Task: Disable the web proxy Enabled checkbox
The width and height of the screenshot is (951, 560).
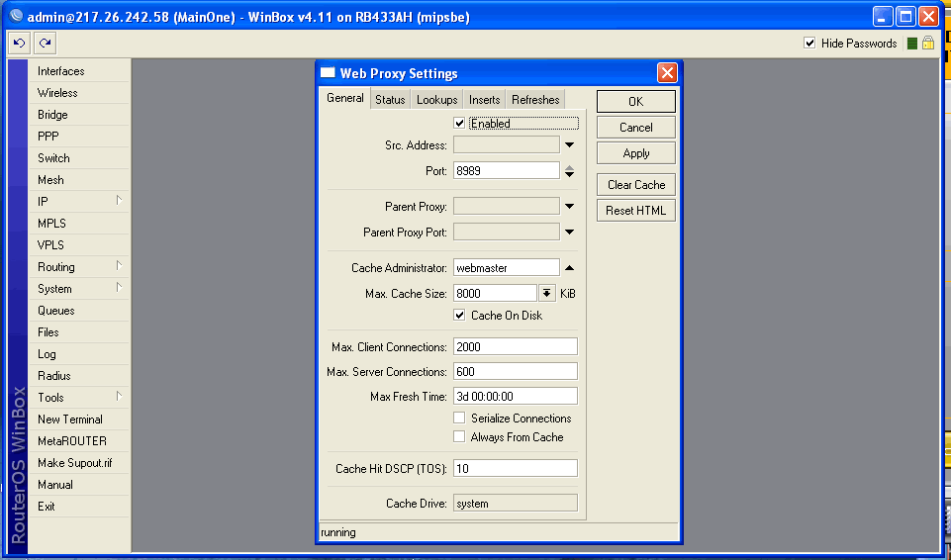Action: [x=459, y=123]
